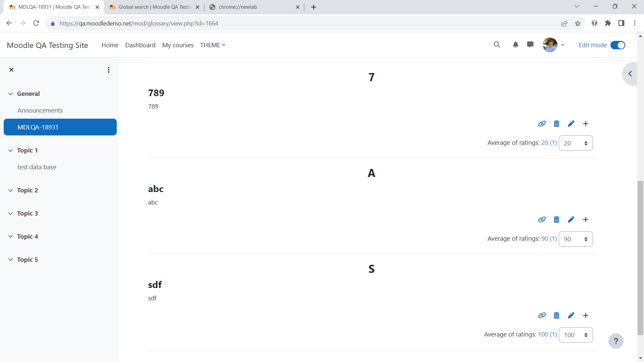
Task: Go to Dashboard in top navigation
Action: click(x=140, y=45)
